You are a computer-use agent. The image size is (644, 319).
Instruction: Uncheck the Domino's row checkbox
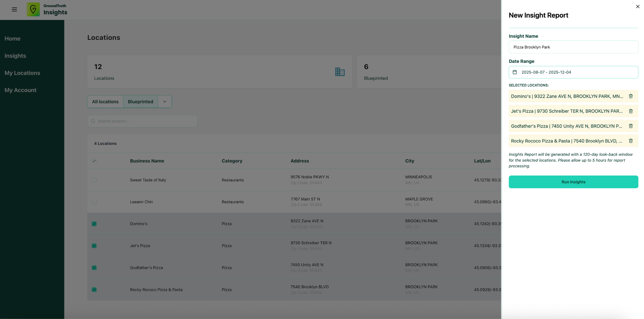click(94, 224)
